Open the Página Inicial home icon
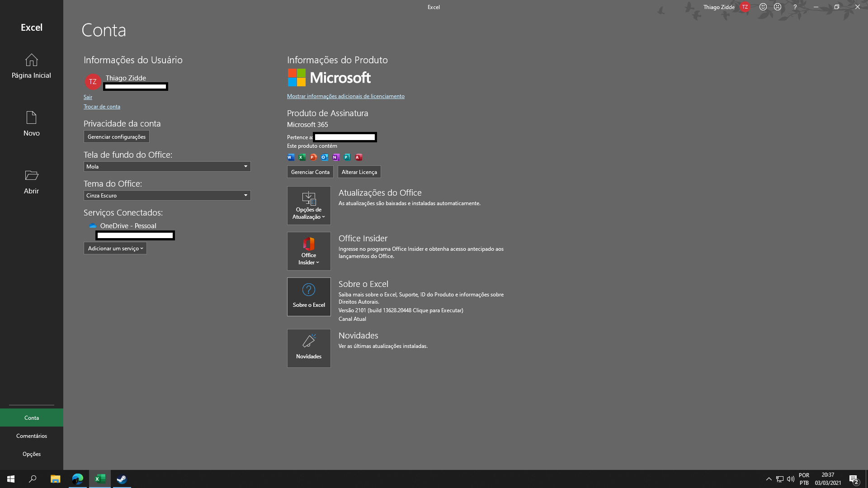 [x=31, y=60]
